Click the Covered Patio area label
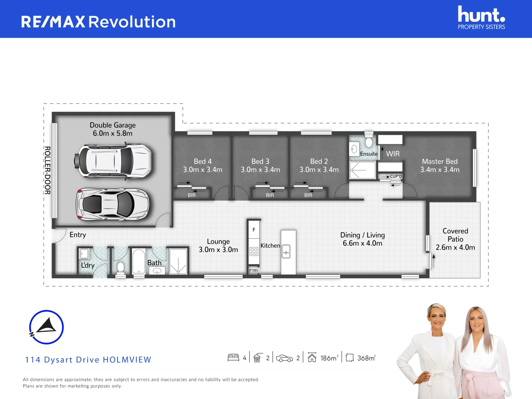Viewport: 532px width, 399px height. [455, 239]
